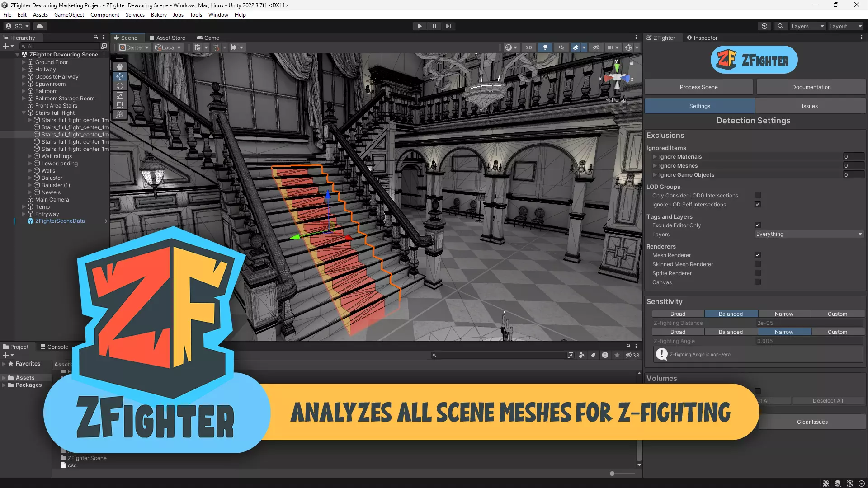Toggle 2D view mode

[x=528, y=47]
